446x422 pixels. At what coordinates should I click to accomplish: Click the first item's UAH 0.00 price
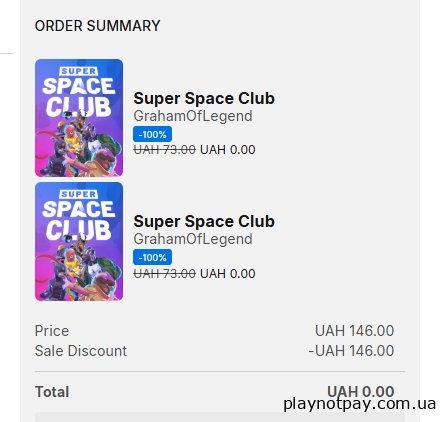[228, 150]
